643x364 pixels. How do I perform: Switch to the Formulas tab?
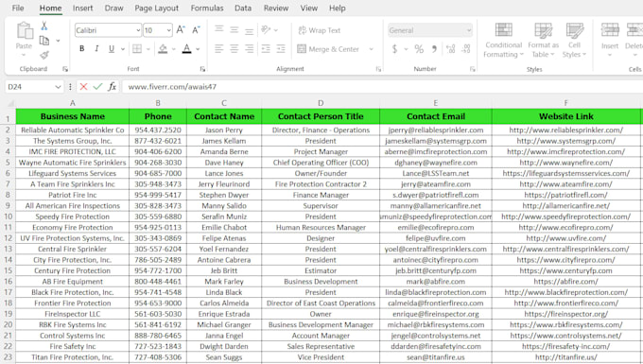(x=207, y=8)
